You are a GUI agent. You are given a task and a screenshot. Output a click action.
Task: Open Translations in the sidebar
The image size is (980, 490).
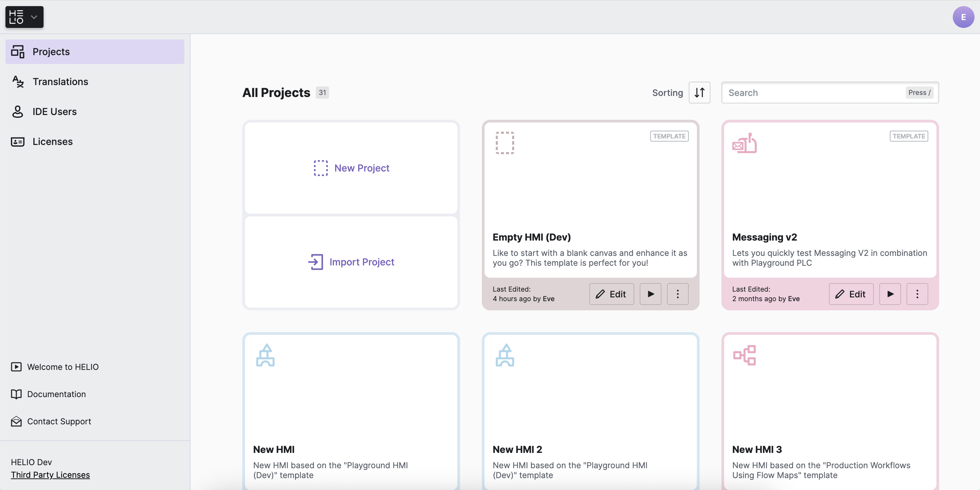60,81
